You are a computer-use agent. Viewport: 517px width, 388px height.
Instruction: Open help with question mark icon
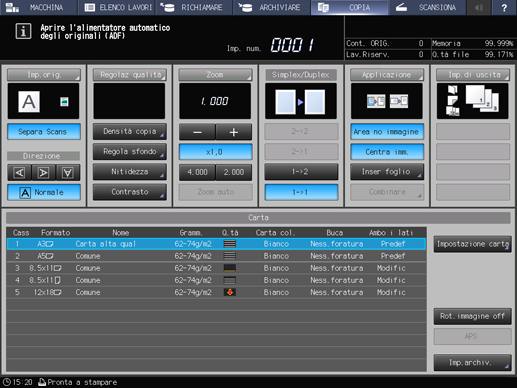coord(504,7)
